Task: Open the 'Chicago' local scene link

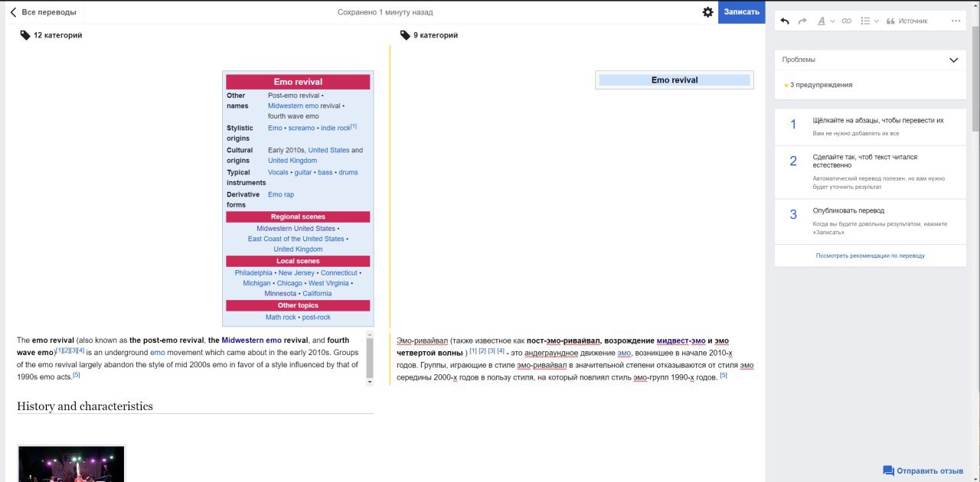Action: click(289, 283)
